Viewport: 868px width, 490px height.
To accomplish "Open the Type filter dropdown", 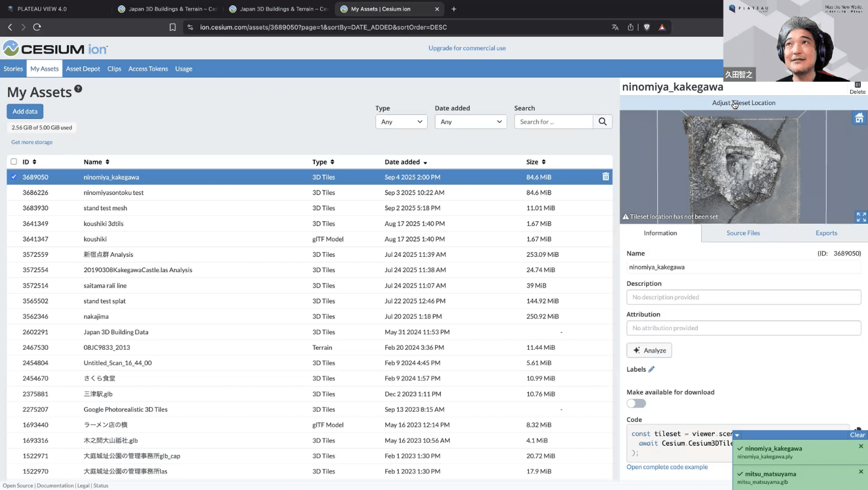I will [401, 122].
